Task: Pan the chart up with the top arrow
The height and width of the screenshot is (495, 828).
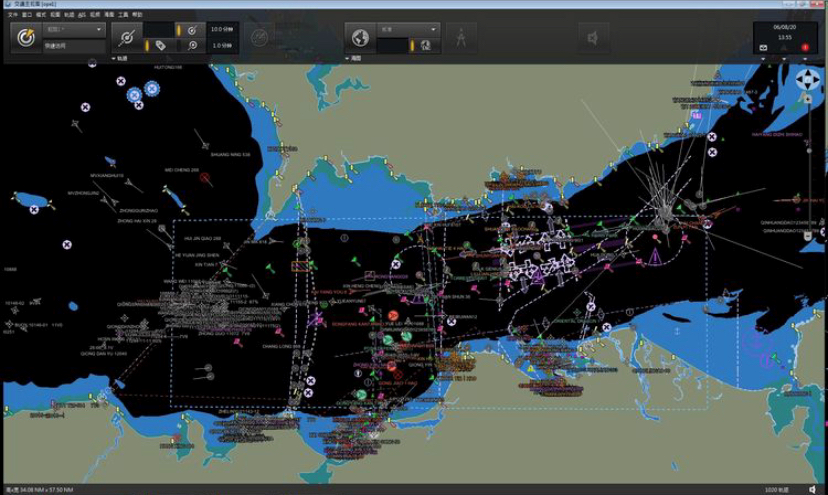Action: click(807, 73)
